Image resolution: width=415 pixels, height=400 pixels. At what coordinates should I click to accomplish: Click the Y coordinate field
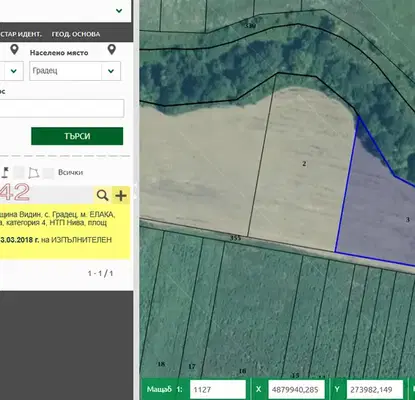coord(375,389)
